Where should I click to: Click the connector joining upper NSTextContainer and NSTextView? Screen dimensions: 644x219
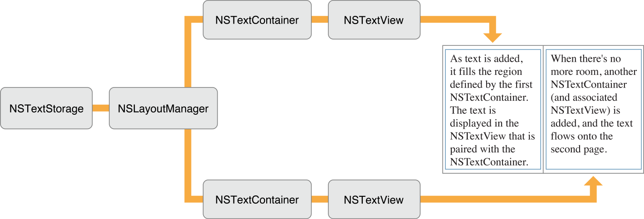pos(320,19)
